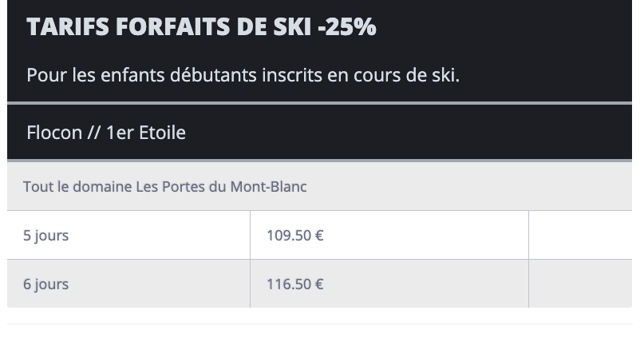
Task: Click the 'TARIFS FORFAITS DE SKI -25%' heading
Action: (x=201, y=26)
